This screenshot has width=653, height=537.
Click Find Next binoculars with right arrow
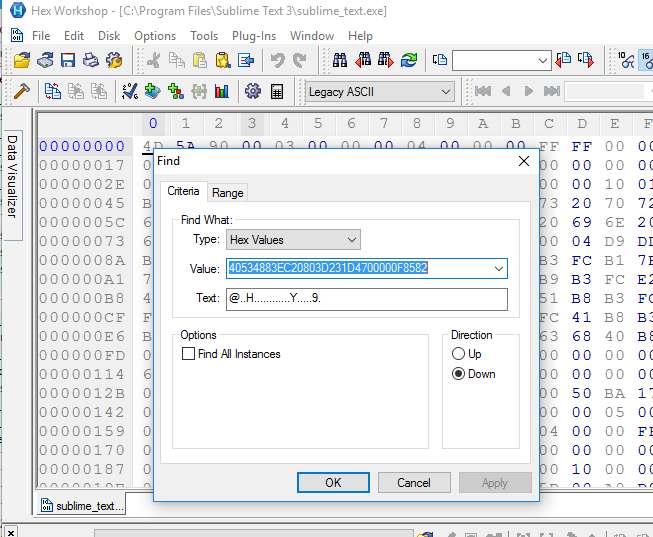pyautogui.click(x=386, y=60)
